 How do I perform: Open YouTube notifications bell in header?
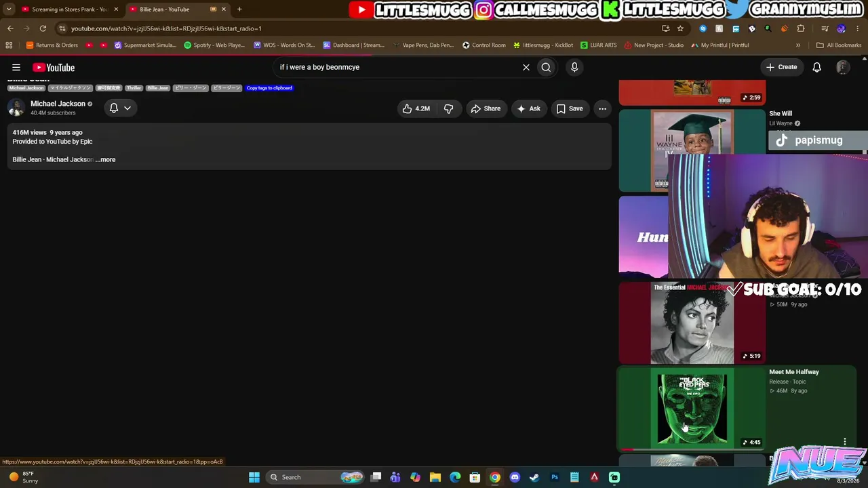point(817,67)
